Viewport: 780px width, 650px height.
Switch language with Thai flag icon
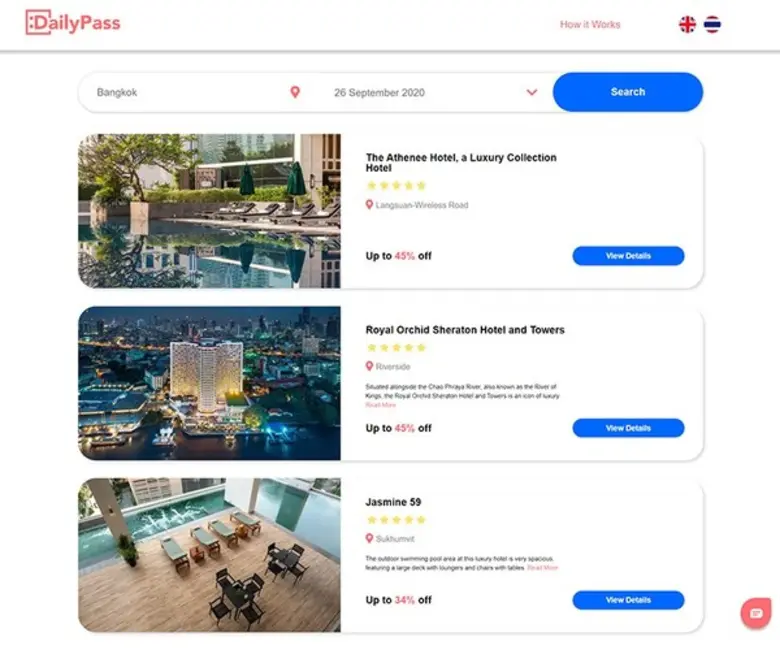click(712, 24)
